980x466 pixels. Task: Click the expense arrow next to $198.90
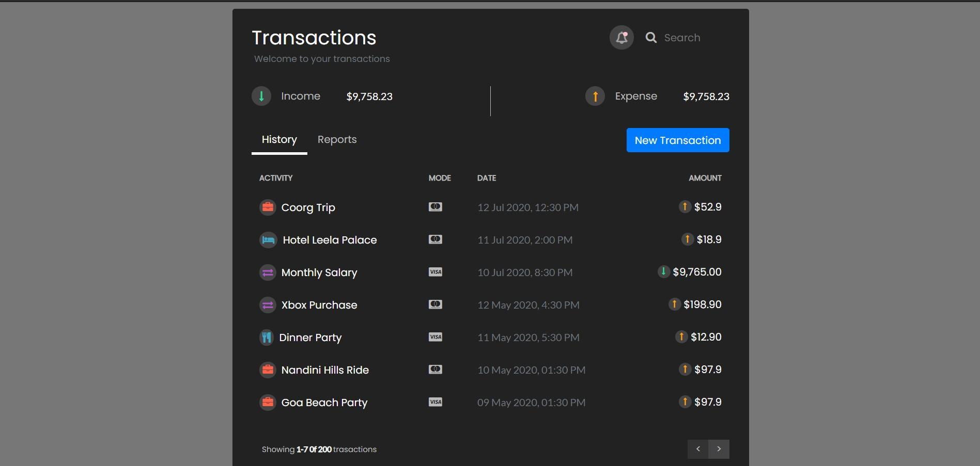click(674, 304)
